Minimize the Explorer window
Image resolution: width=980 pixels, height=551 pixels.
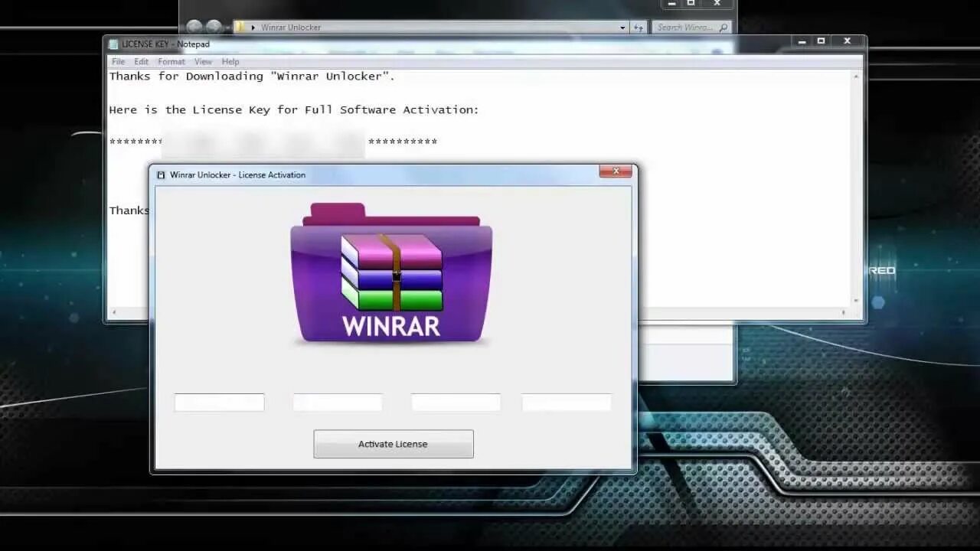[671, 4]
